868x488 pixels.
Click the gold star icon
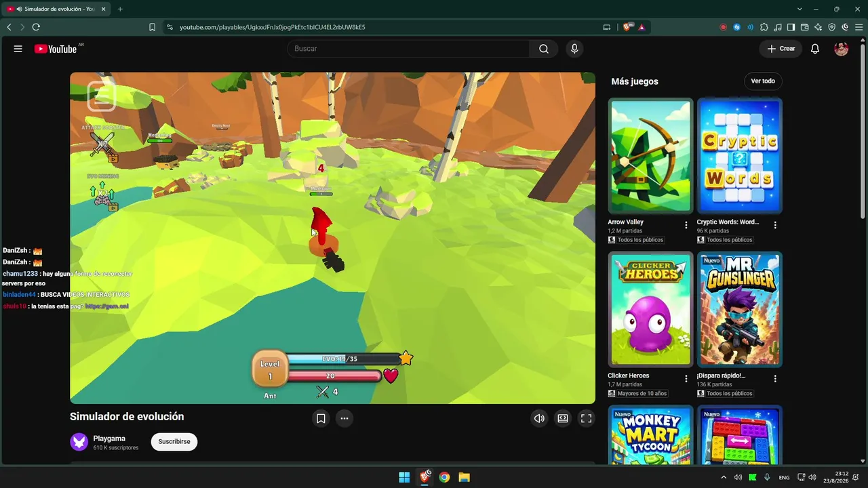[x=406, y=358]
